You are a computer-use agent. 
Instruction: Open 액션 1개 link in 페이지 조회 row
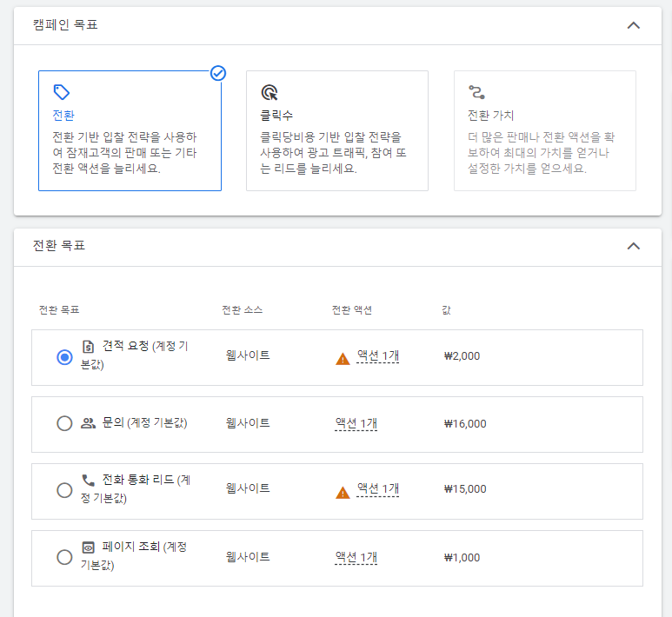click(356, 557)
